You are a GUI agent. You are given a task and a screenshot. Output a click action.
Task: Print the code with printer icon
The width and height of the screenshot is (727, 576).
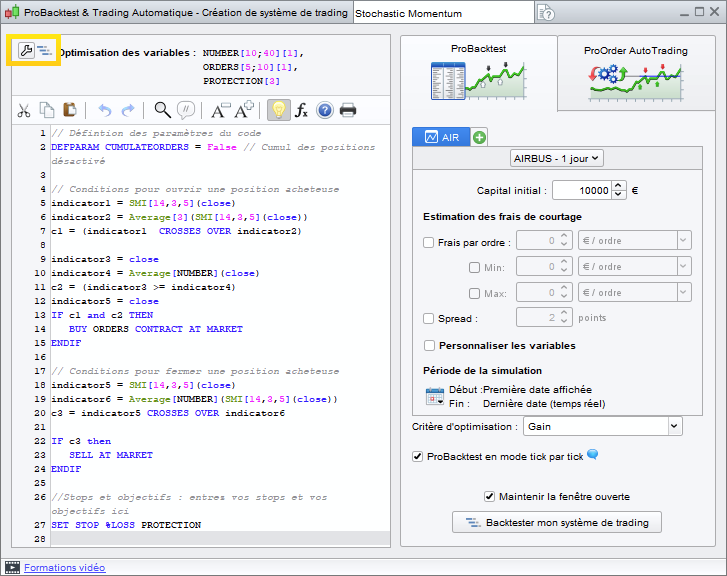pyautogui.click(x=347, y=110)
